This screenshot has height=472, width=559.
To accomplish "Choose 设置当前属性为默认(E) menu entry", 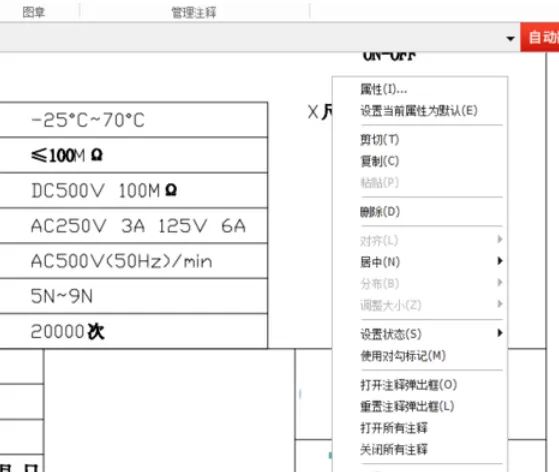I will 420,111.
